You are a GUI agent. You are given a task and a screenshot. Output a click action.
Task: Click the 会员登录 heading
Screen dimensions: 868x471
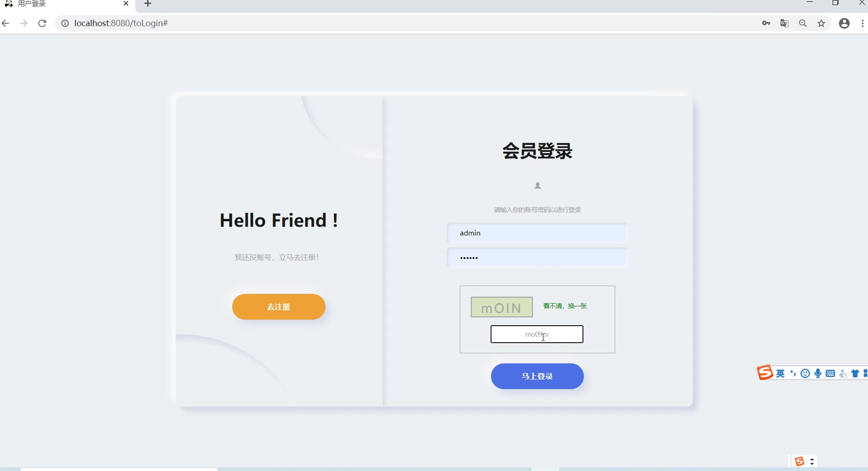tap(537, 151)
